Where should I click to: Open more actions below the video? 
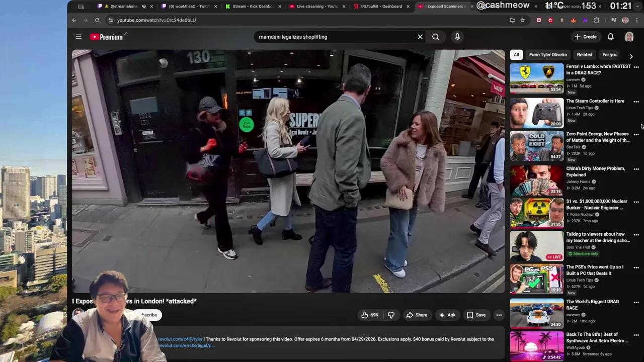[x=499, y=315]
